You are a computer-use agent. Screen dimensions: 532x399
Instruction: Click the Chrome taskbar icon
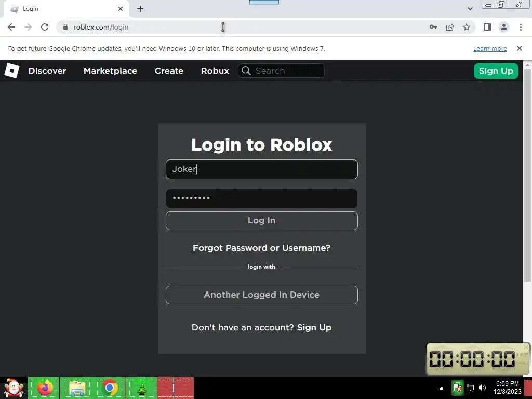click(x=109, y=388)
